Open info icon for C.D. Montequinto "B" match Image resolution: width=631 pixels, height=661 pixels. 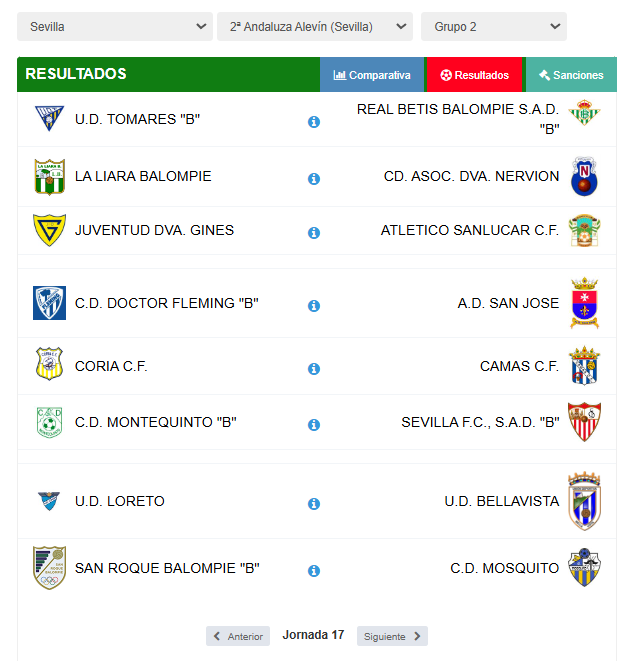(x=314, y=425)
